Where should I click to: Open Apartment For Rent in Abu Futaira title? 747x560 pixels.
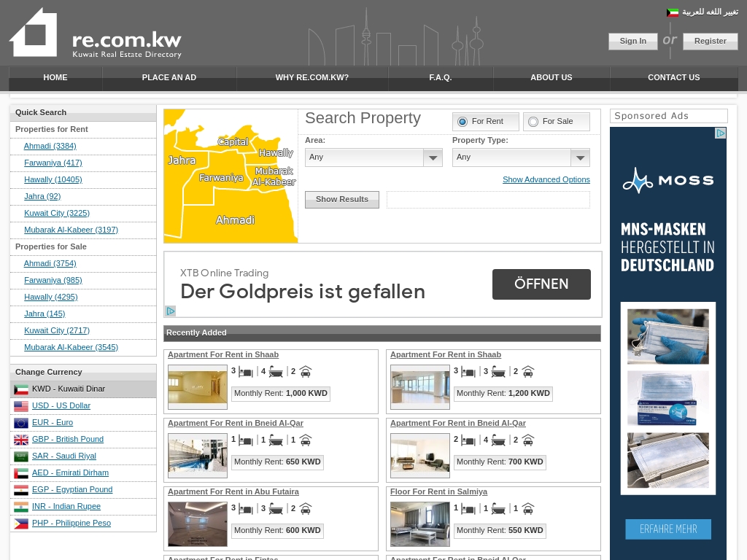point(233,491)
